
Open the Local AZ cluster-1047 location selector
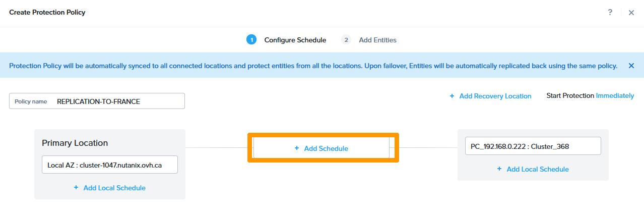click(x=110, y=165)
